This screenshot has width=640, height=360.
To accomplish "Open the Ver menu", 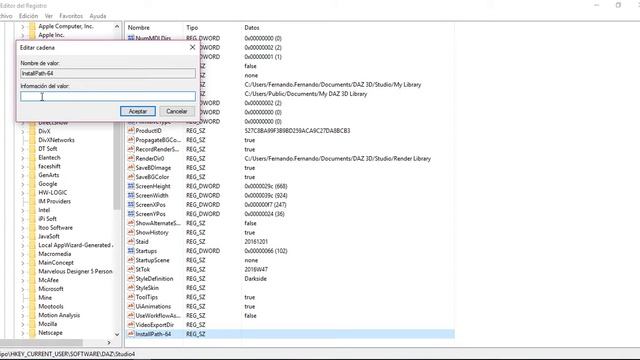I will pos(49,16).
